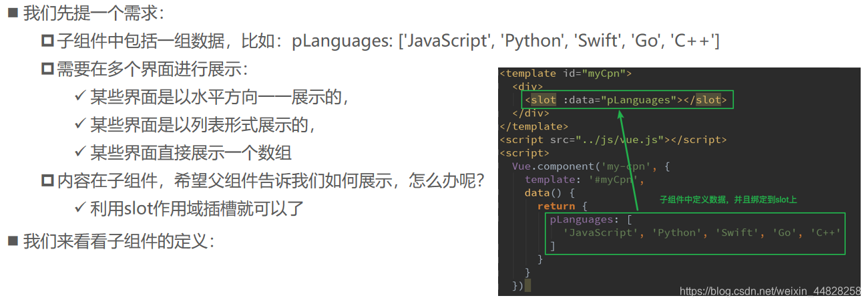Select the question line '内容在子组件，希望父组件告诉我们如何展示'
The height and width of the screenshot is (304, 868).
click(271, 180)
